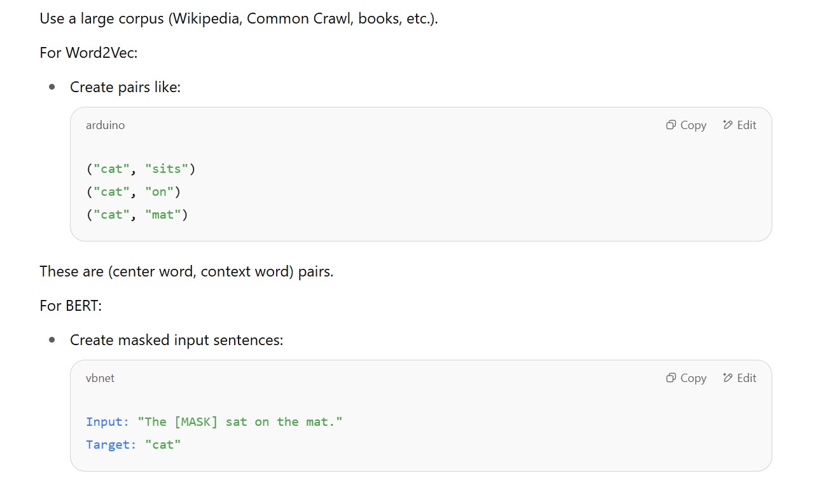Click the Input line with [MASK] sentence
The width and height of the screenshot is (820, 504).
214,422
